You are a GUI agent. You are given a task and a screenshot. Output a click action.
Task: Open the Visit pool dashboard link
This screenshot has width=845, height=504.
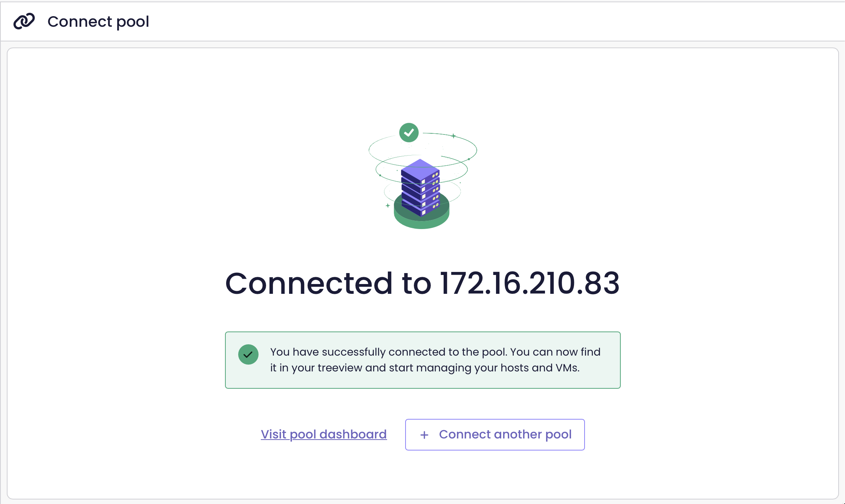point(324,434)
